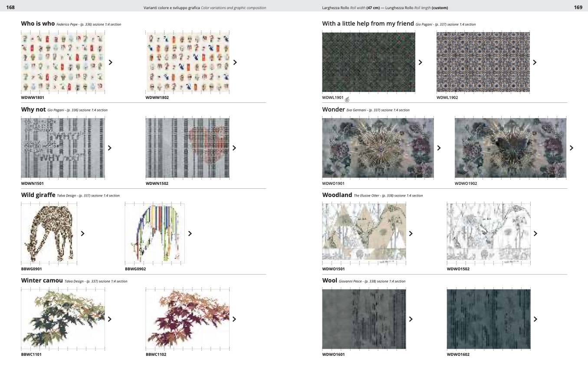The image size is (588, 381).
Task: Click the WDWL1902 product code label
Action: point(447,98)
